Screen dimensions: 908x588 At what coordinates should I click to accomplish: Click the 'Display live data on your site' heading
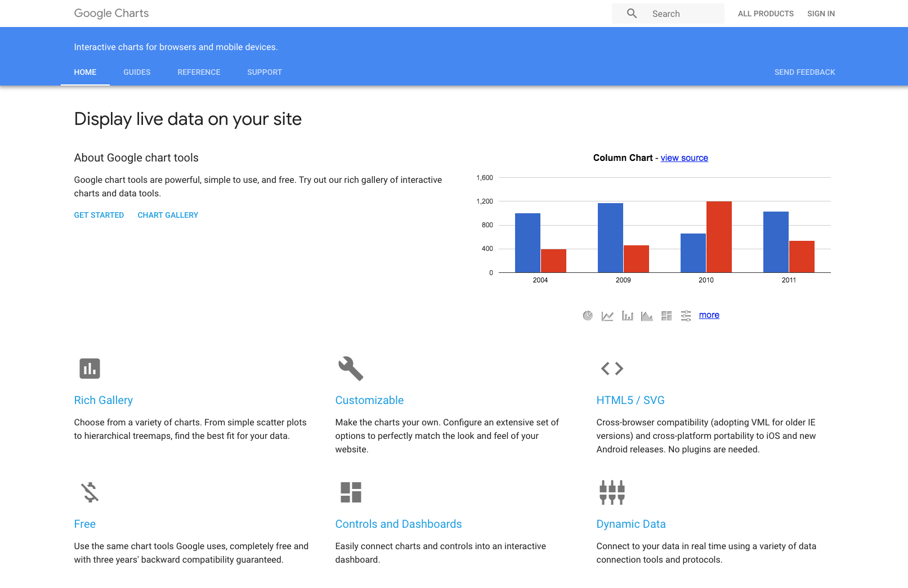coord(188,119)
